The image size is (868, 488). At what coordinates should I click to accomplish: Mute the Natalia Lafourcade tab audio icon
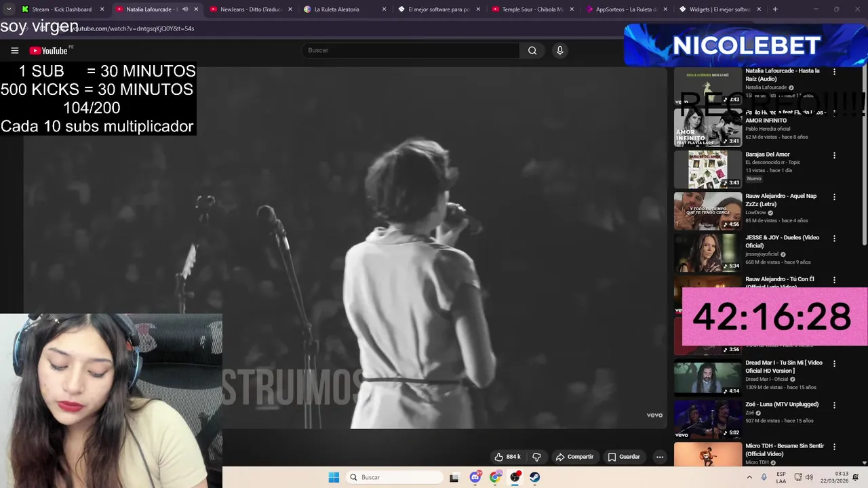point(185,9)
